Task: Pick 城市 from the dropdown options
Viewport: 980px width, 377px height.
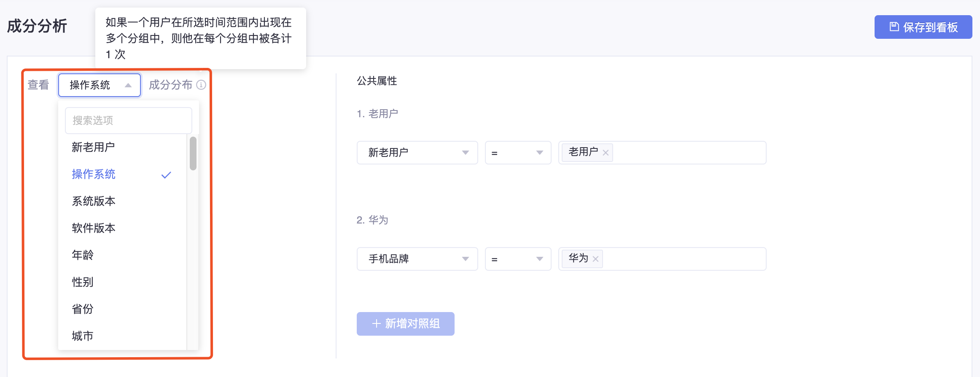Action: 122,336
